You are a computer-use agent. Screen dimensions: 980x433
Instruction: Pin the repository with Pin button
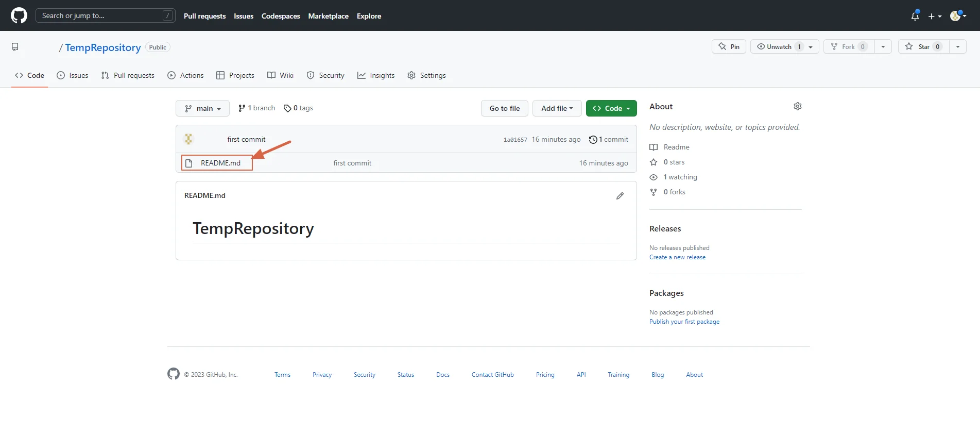[729, 46]
